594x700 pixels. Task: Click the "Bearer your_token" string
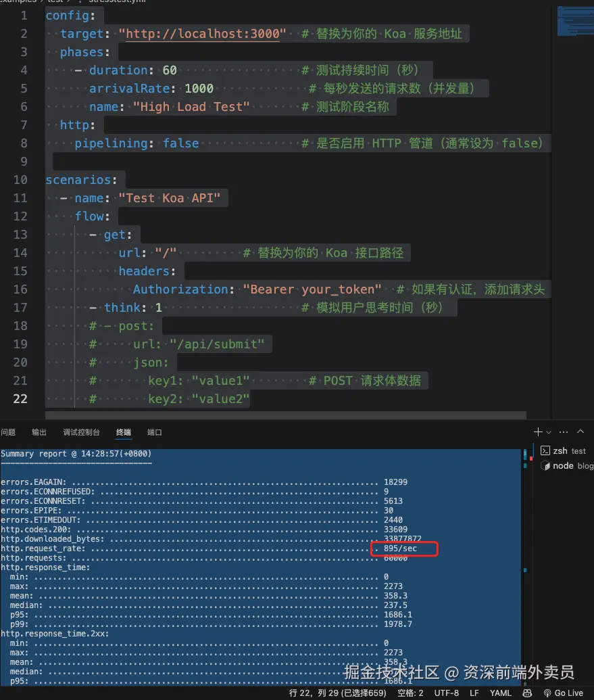[312, 289]
